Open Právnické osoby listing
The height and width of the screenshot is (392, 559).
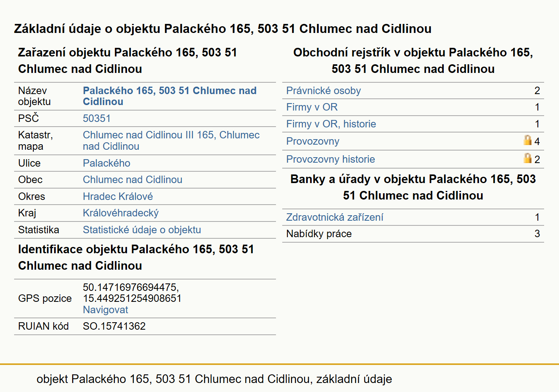[323, 91]
